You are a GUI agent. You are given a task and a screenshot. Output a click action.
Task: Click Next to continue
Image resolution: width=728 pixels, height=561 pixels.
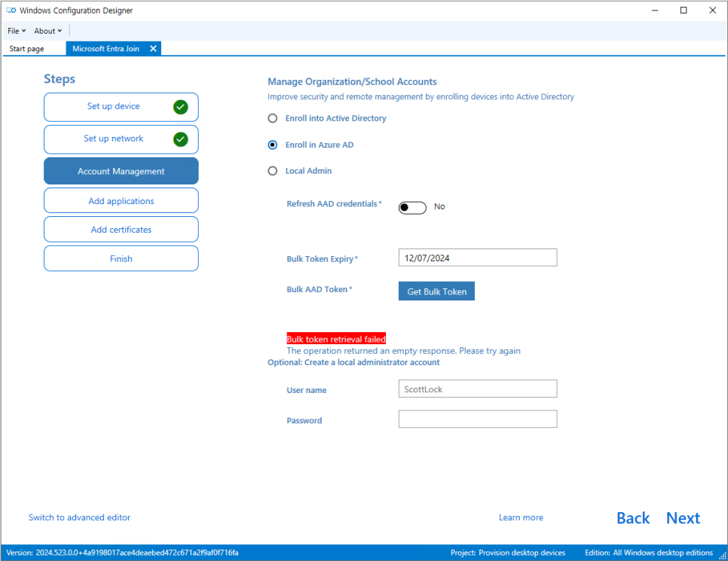pos(683,518)
